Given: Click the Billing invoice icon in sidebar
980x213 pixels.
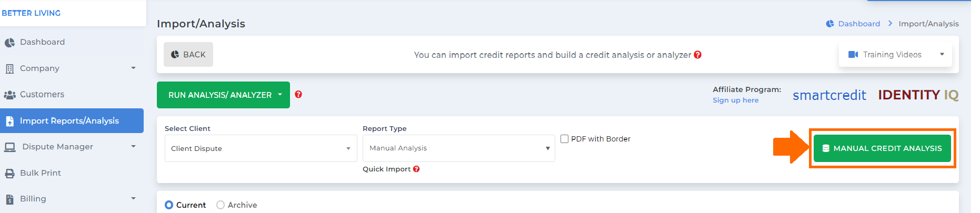Looking at the screenshot, I should pyautogui.click(x=9, y=199).
